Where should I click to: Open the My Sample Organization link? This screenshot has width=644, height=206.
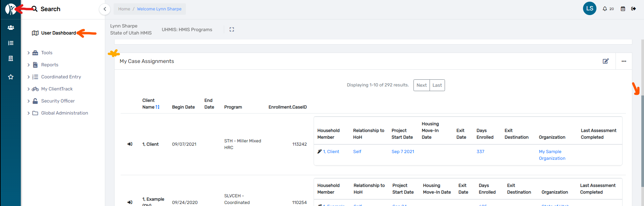pos(552,155)
